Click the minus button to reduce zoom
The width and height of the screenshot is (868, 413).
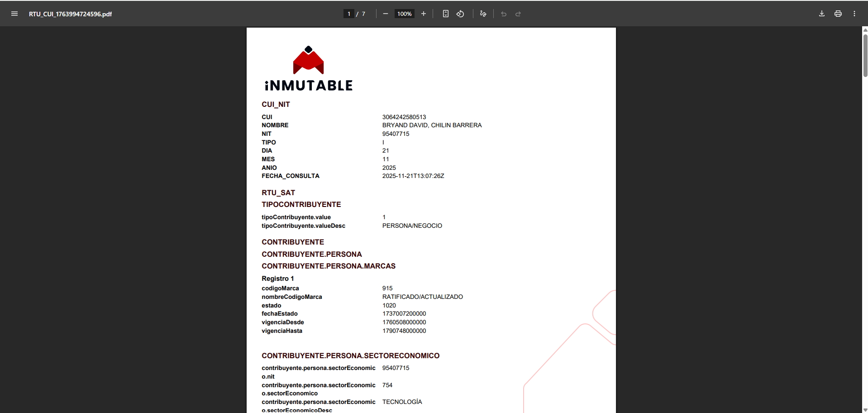[385, 14]
